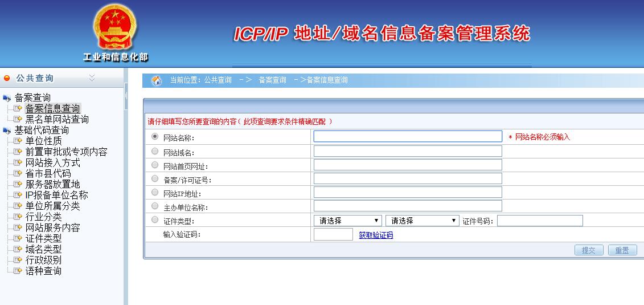Open the second 请选择 dropdown for 证件类型
This screenshot has height=305, width=644.
[x=422, y=221]
